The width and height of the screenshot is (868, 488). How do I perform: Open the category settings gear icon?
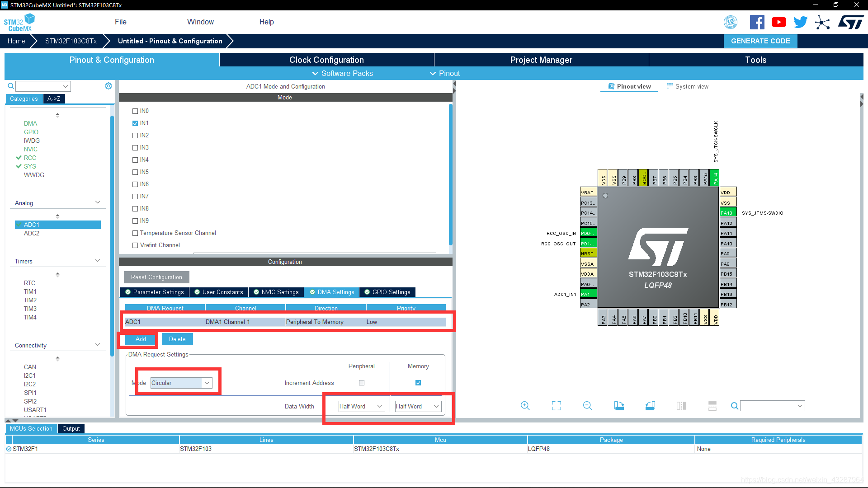point(108,86)
